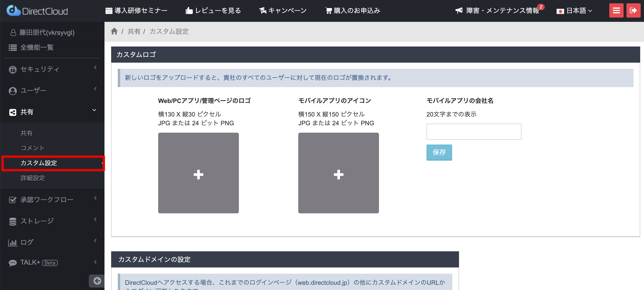Collapse the 共有 sidebar section
644x290 pixels.
52,112
